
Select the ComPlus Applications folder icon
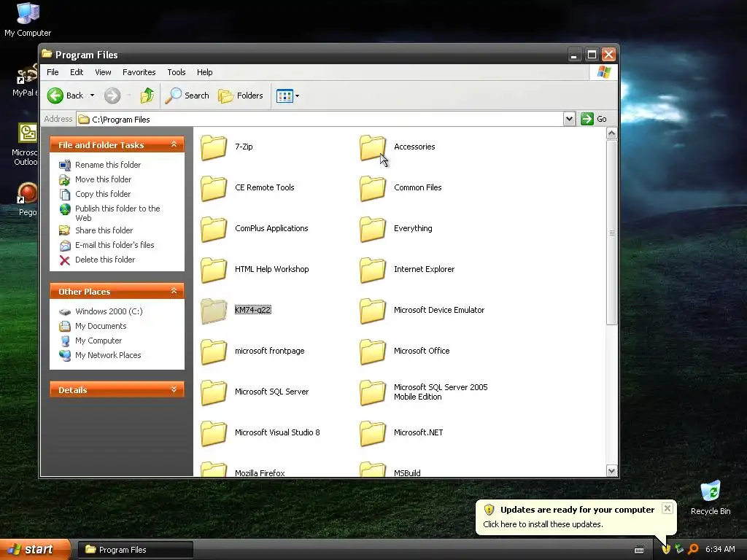[214, 229]
